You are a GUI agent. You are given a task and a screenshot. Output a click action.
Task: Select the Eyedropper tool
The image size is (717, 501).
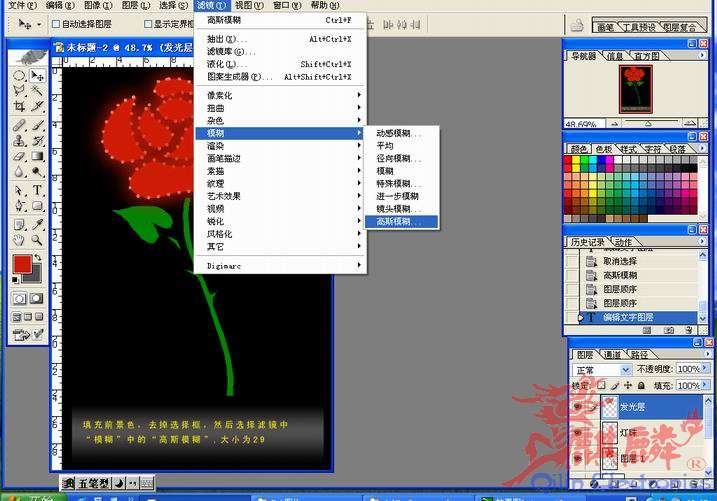pos(37,223)
